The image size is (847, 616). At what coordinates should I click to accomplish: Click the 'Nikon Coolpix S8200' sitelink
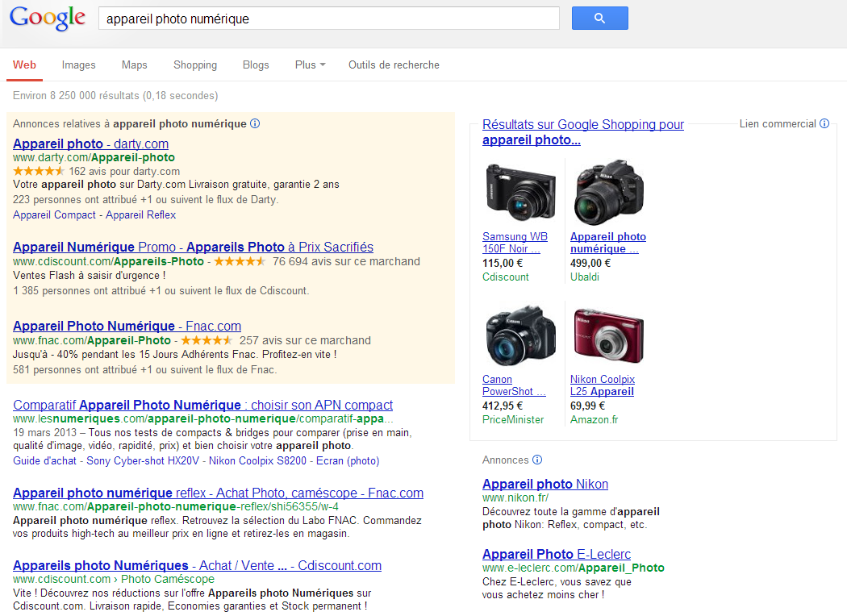coord(257,461)
